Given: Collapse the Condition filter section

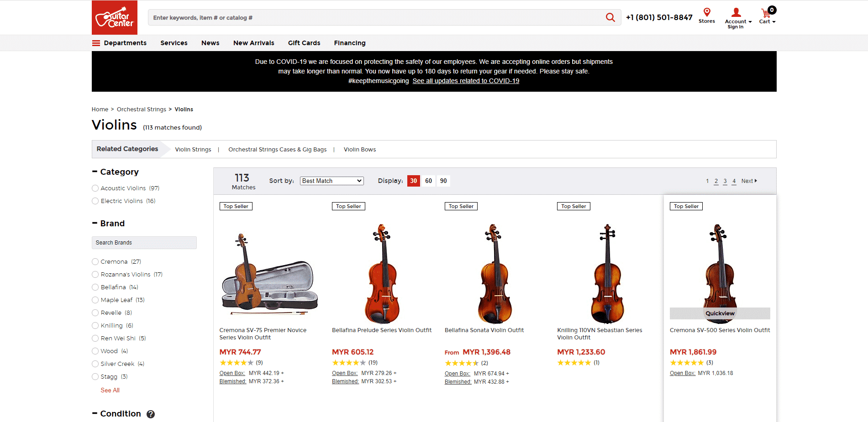Looking at the screenshot, I should coord(95,413).
